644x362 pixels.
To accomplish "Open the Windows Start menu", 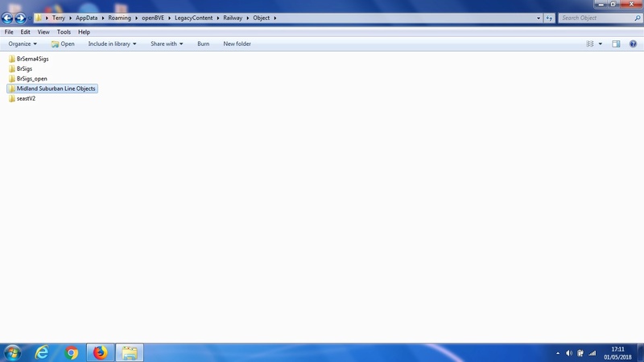I will pos(13,352).
